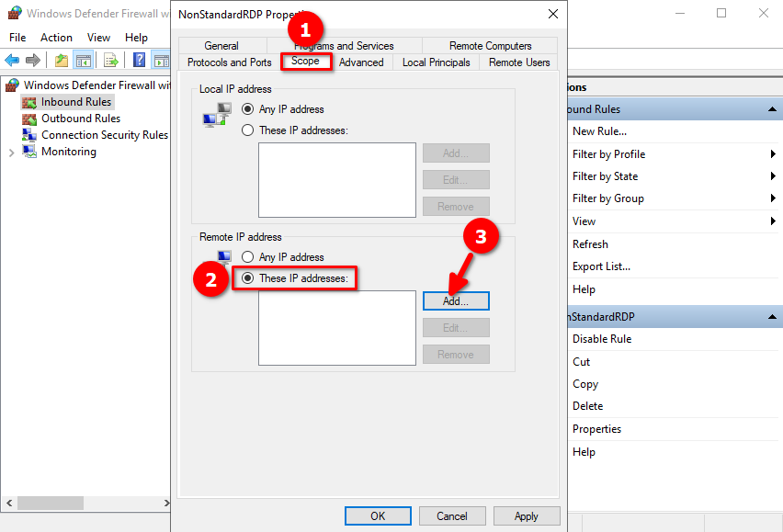Click the Local IP addresses list box
Image resolution: width=783 pixels, height=532 pixels.
click(x=337, y=180)
